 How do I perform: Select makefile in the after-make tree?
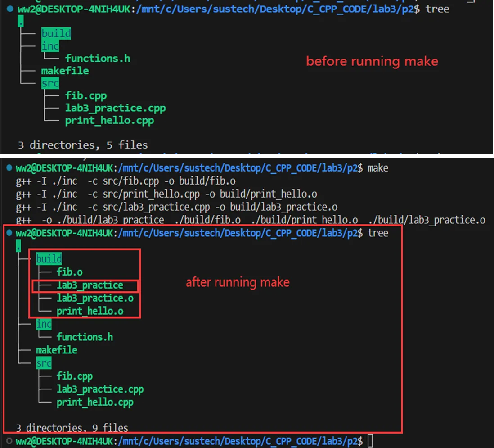56,350
